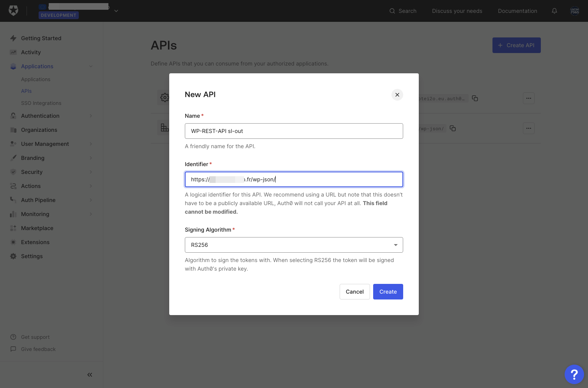Click the Extensions chip icon

[13, 242]
